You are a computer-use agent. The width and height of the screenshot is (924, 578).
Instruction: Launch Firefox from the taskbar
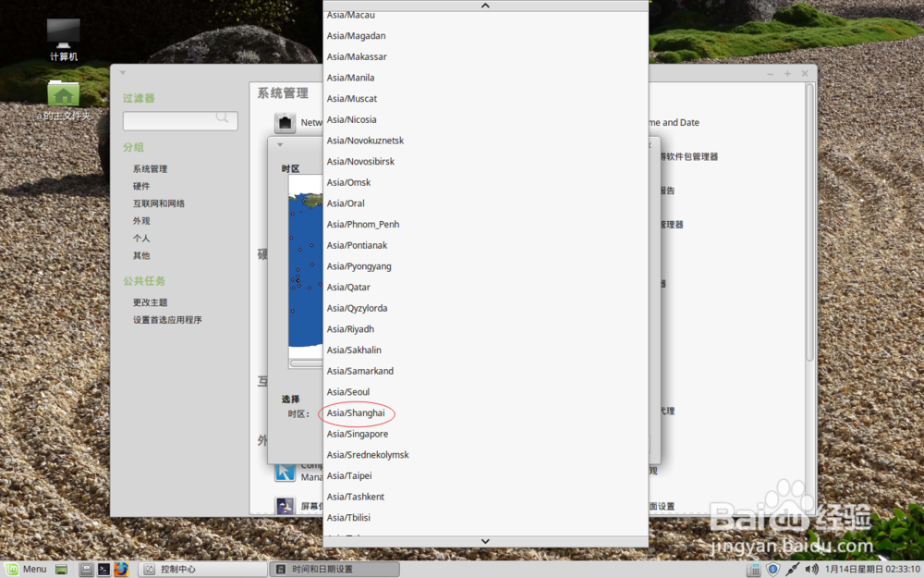coord(121,568)
